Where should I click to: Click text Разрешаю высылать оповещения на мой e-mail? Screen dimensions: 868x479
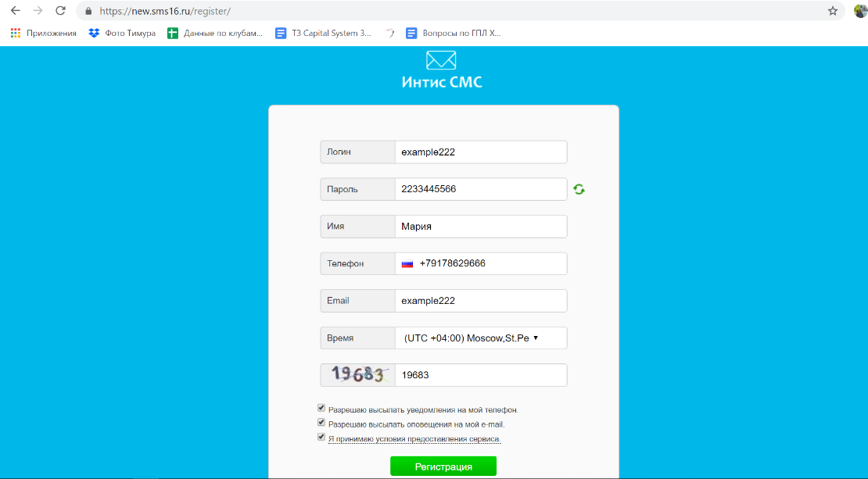(416, 424)
